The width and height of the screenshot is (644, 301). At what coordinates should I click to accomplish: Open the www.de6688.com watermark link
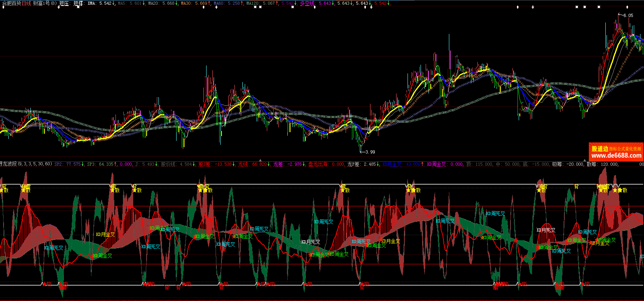pyautogui.click(x=616, y=155)
